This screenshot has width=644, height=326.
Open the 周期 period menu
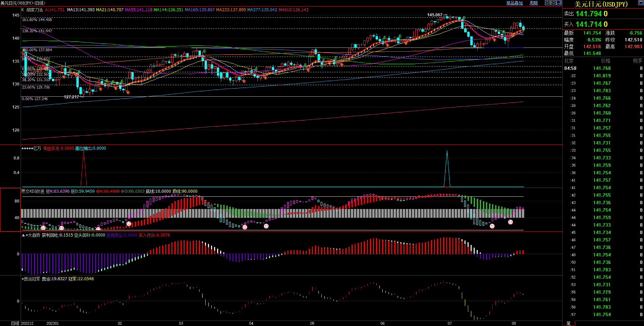534,3
